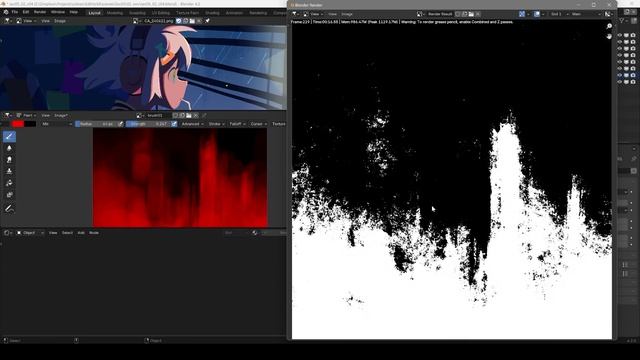The height and width of the screenshot is (360, 640).
Task: Click the brush Strength slider
Action: click(148, 124)
